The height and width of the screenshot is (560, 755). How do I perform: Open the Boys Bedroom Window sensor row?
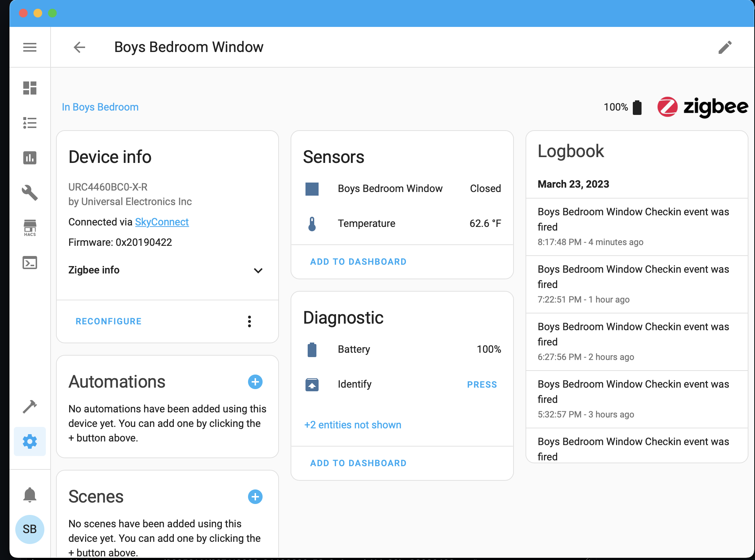coord(390,188)
